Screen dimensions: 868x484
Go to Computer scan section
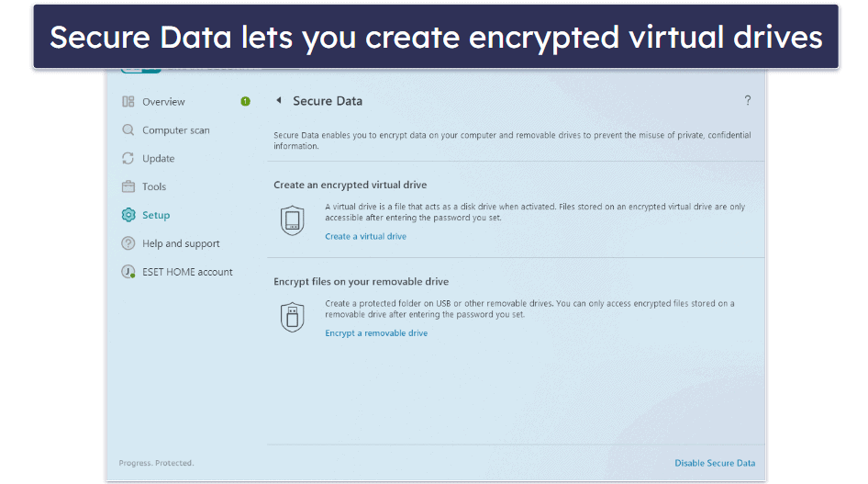pyautogui.click(x=175, y=130)
